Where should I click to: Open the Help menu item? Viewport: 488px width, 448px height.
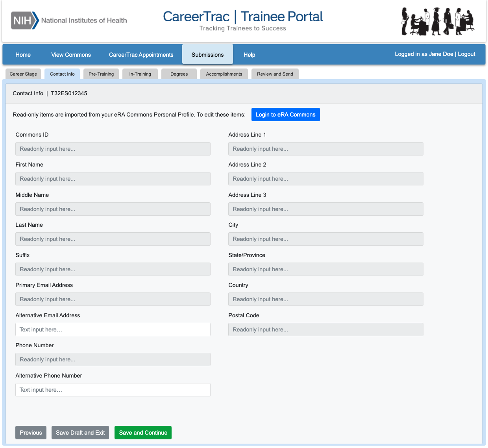click(249, 55)
